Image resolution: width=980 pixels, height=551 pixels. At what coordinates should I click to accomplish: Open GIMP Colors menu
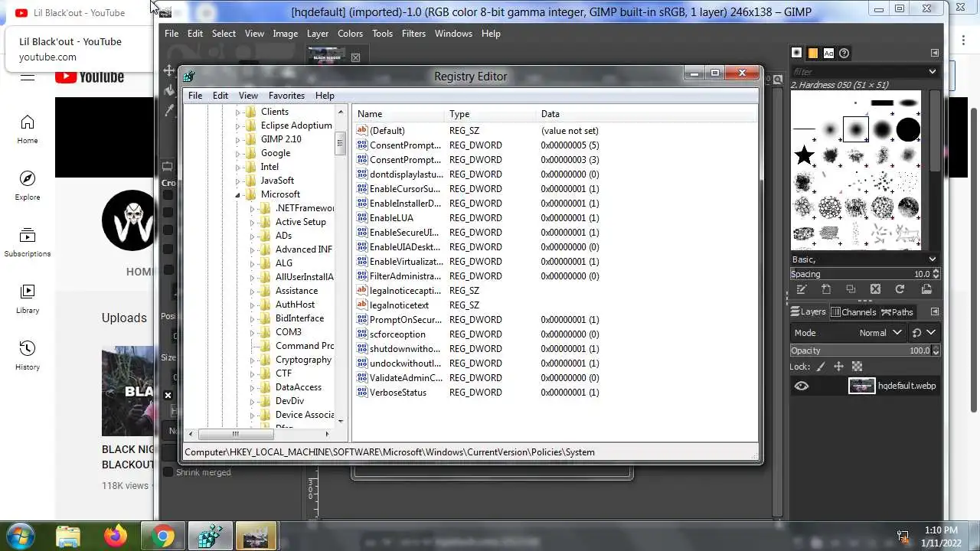pos(350,34)
